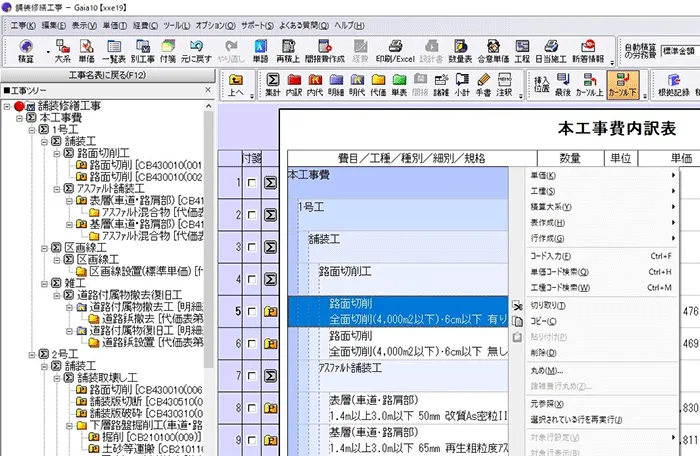Open the 根拠記録 tool
Image resolution: width=700 pixels, height=456 pixels.
(x=674, y=84)
